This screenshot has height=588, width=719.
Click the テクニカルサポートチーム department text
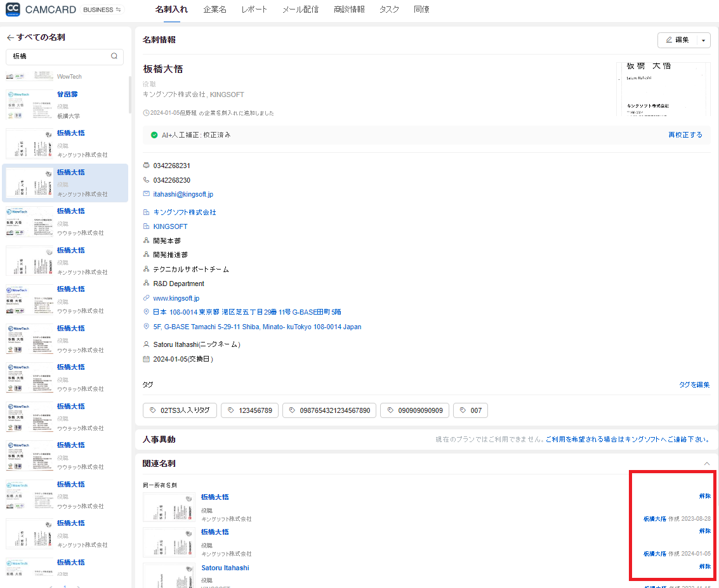point(191,270)
